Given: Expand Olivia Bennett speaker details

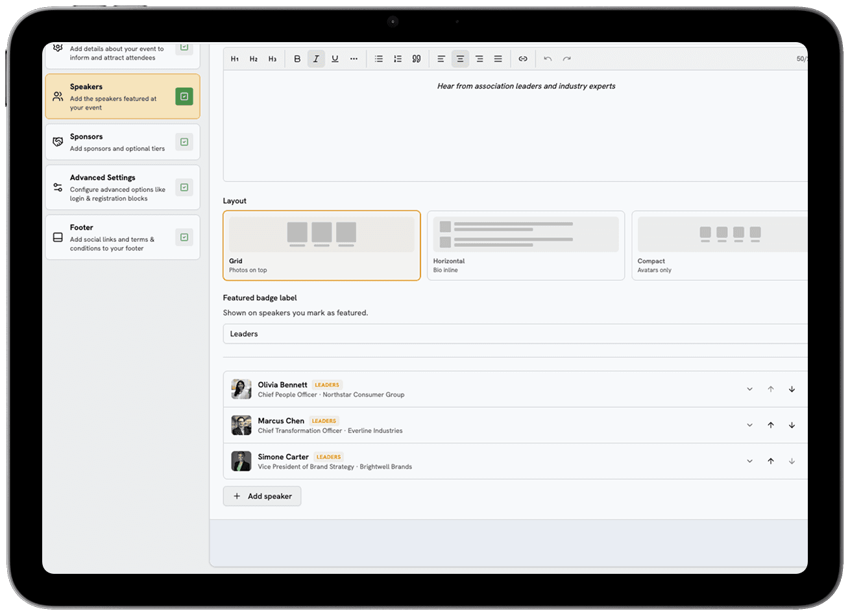Looking at the screenshot, I should click(749, 389).
